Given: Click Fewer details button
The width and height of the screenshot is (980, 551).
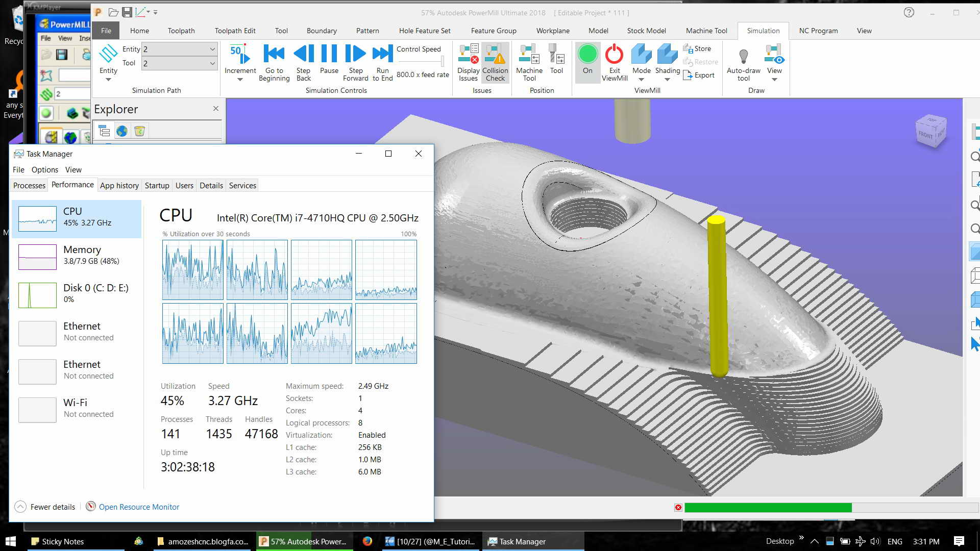Looking at the screenshot, I should [x=45, y=507].
